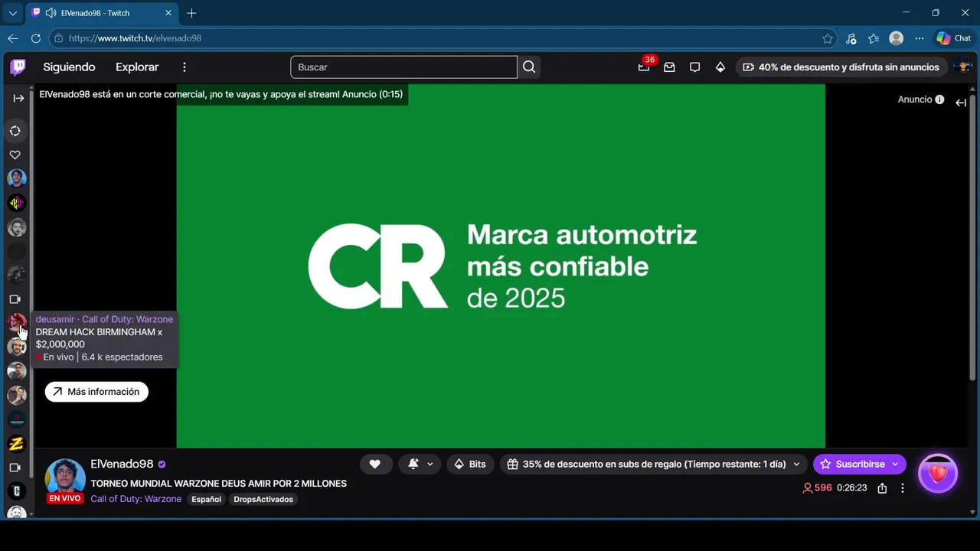
Task: Click the Twitch logo home icon
Action: pyautogui.click(x=18, y=67)
